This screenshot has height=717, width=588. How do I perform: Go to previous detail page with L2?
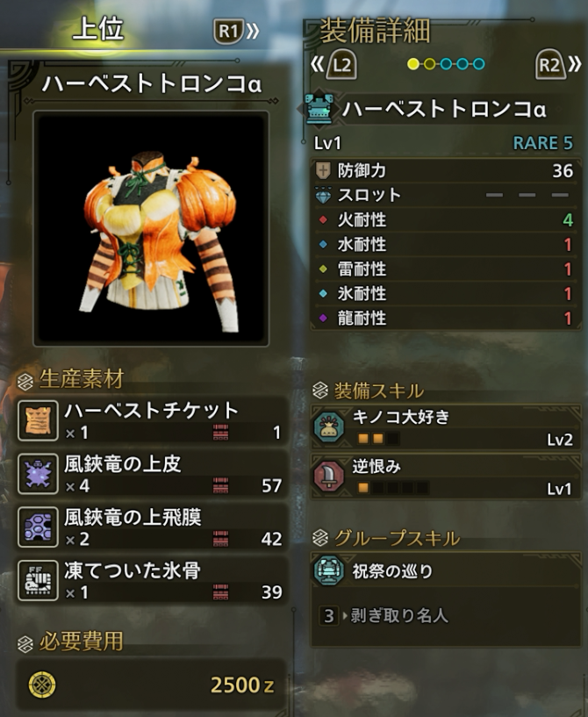coord(334,64)
